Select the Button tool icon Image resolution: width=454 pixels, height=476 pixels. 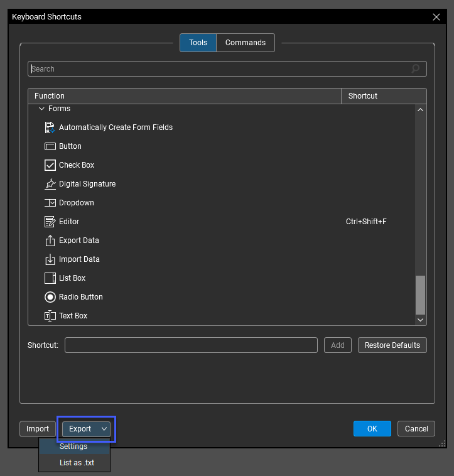tap(50, 146)
